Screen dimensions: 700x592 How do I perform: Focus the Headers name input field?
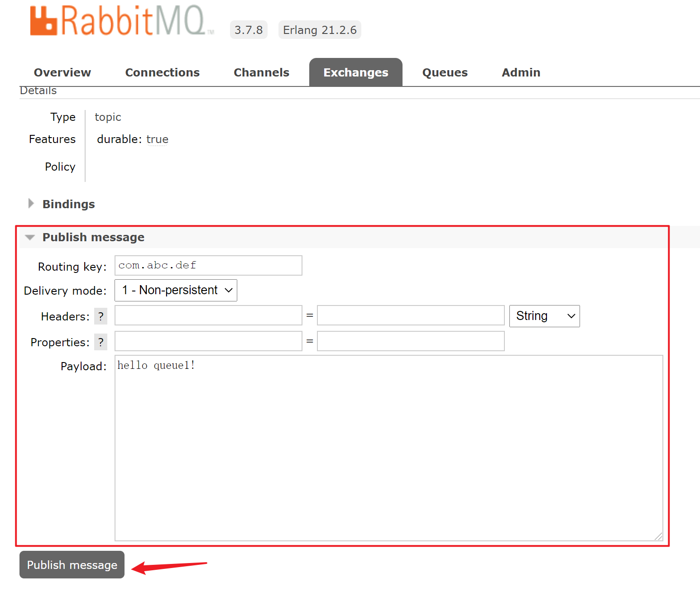pos(208,315)
